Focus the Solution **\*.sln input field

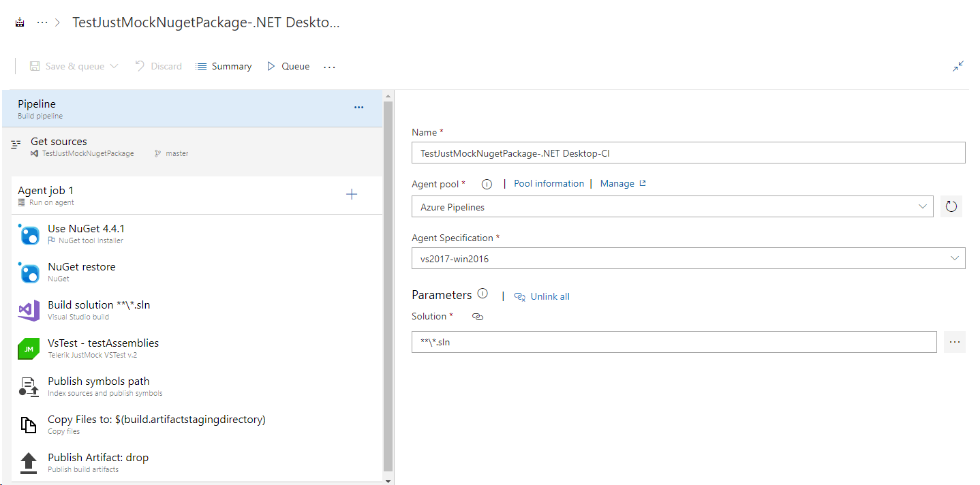[674, 342]
